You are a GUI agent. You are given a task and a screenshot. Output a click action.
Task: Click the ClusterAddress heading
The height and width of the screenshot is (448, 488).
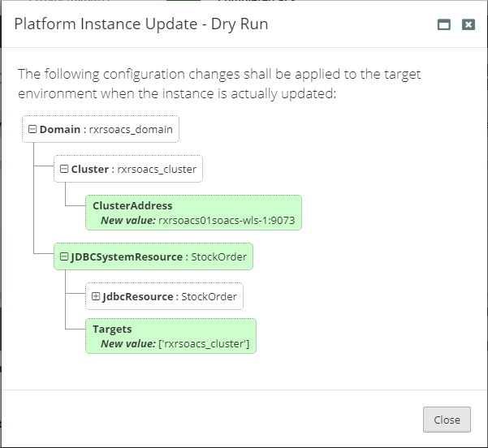[x=132, y=206]
